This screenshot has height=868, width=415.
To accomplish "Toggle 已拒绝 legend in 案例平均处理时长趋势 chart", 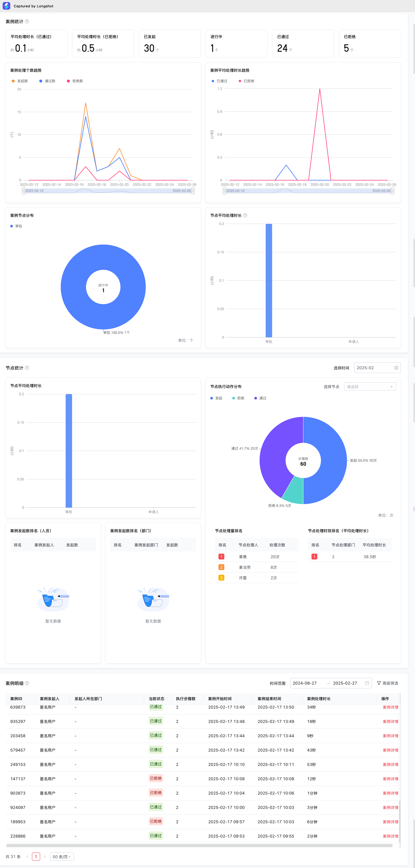I will pos(246,81).
